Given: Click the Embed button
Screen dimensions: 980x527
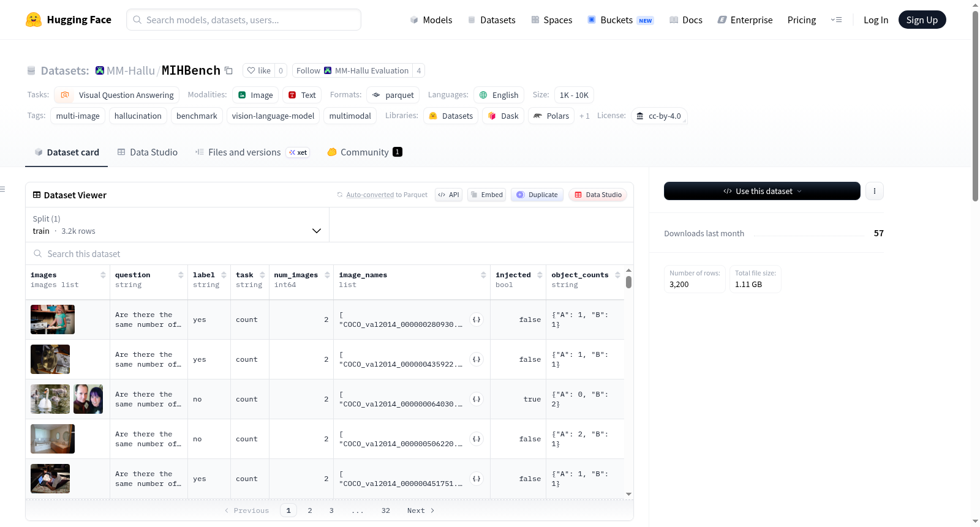Looking at the screenshot, I should point(486,195).
